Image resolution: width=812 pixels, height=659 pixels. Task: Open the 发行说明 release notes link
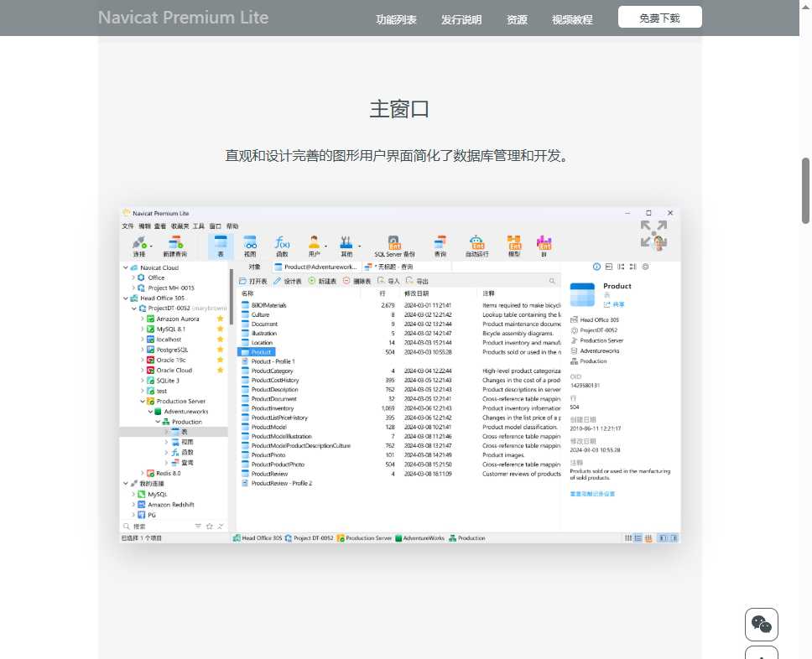pyautogui.click(x=461, y=19)
